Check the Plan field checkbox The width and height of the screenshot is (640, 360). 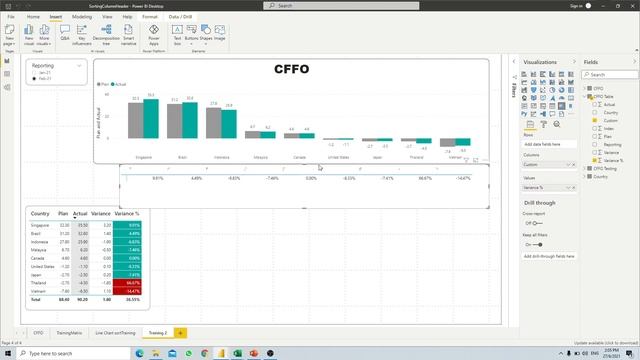tap(595, 136)
